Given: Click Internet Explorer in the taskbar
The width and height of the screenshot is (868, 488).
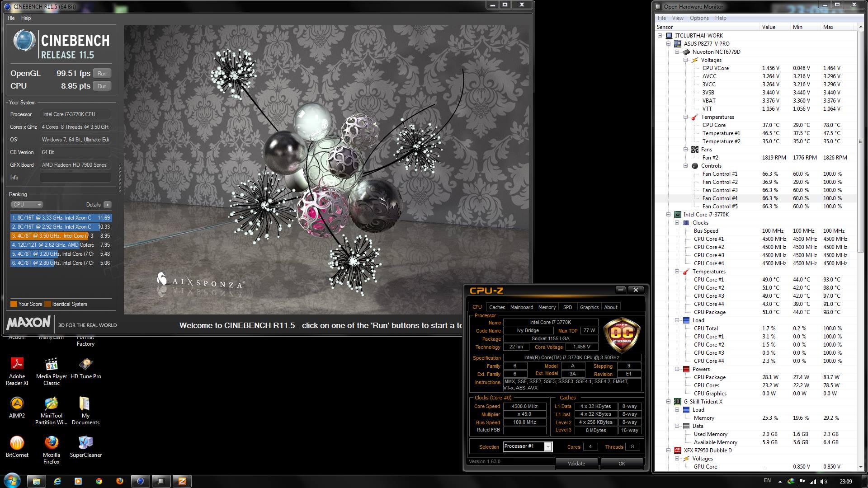Looking at the screenshot, I should pos(57,481).
